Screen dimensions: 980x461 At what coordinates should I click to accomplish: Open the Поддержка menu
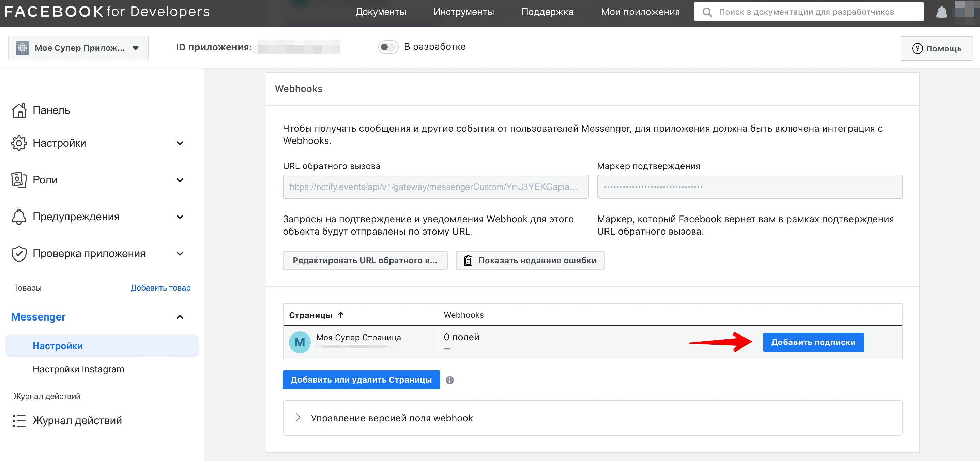547,12
